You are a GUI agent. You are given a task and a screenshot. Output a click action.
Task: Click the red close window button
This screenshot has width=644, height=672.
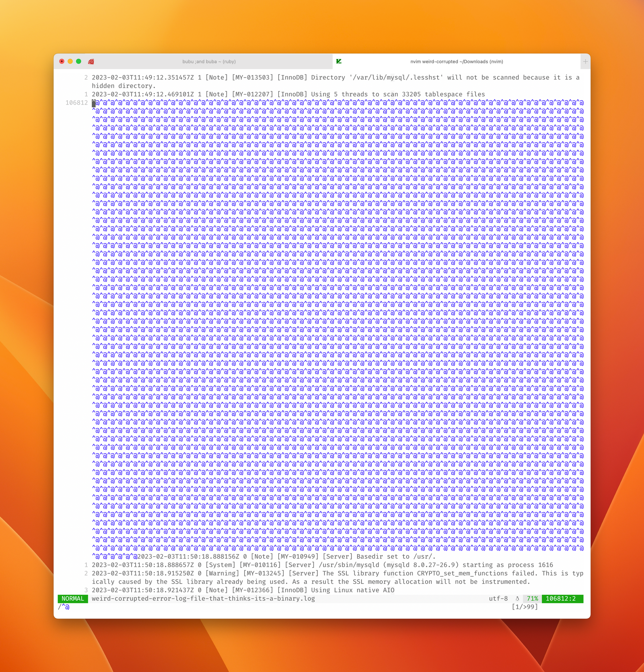coord(62,62)
